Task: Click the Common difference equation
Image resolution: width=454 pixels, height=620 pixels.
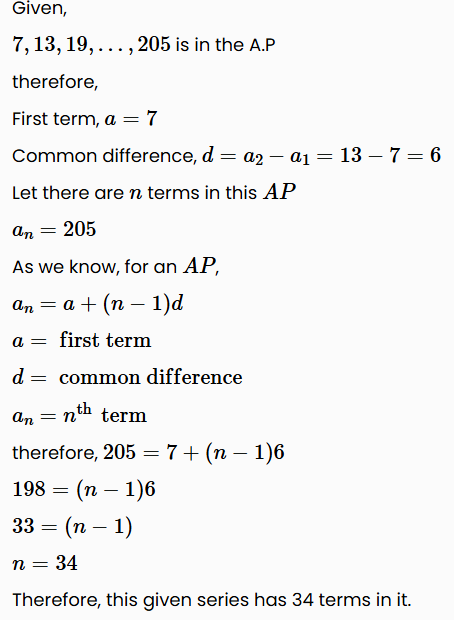Action: pos(227,155)
